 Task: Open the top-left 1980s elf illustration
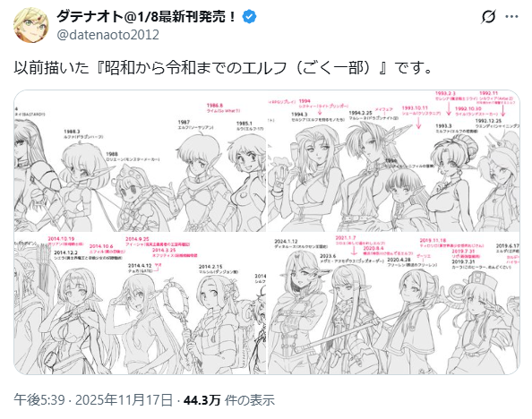(140, 161)
